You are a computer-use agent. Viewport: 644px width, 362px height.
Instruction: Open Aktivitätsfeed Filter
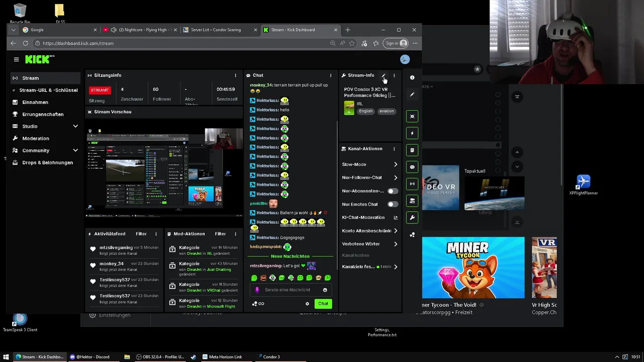click(141, 234)
